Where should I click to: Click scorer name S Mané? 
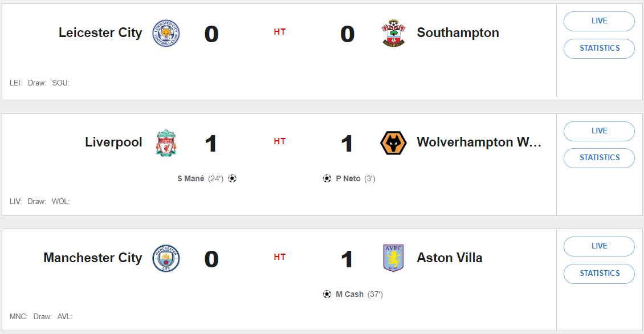190,178
